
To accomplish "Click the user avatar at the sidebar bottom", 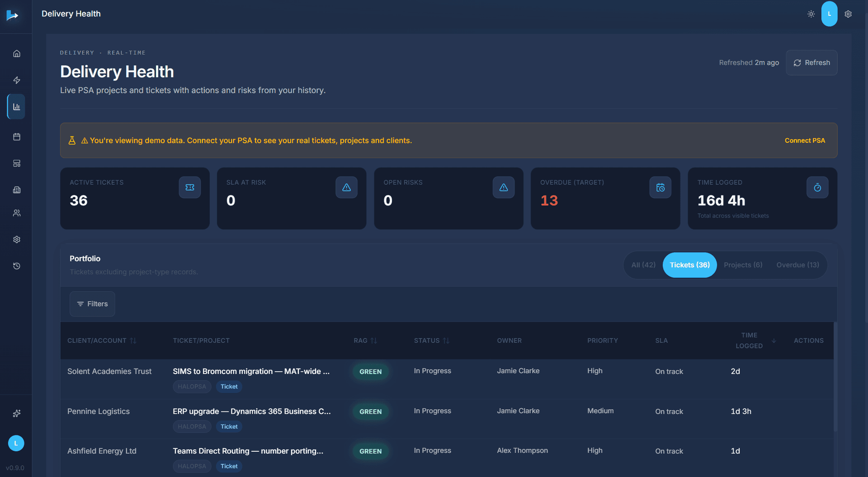I will click(16, 444).
